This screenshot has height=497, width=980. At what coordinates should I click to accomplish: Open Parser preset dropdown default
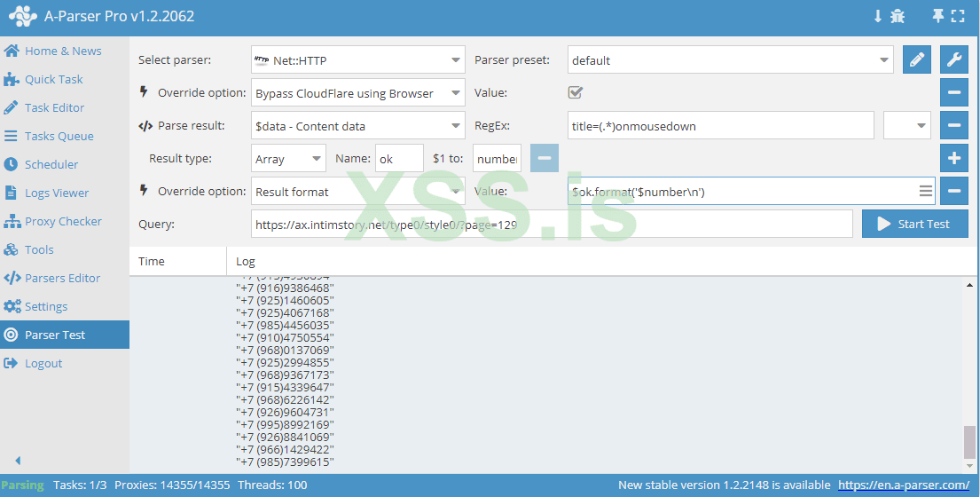pyautogui.click(x=731, y=60)
